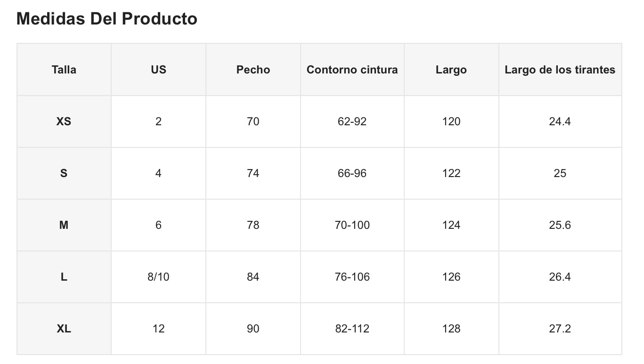
Task: Click the M size row label
Action: coord(64,225)
